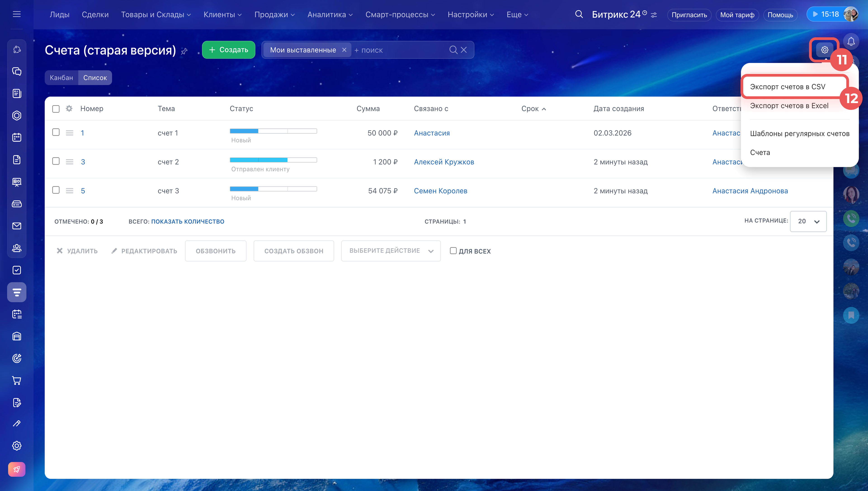This screenshot has height=491, width=868.
Task: Click the green Создать button
Action: (x=229, y=50)
